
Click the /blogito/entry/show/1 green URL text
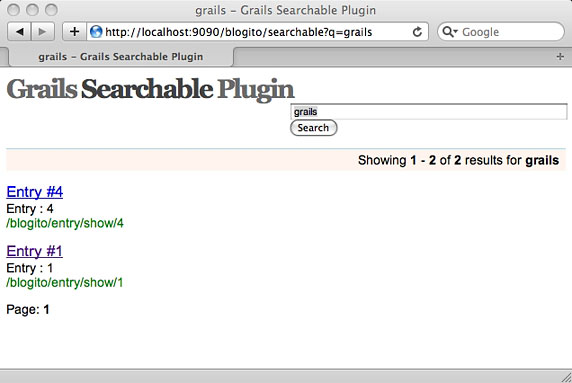pos(65,283)
